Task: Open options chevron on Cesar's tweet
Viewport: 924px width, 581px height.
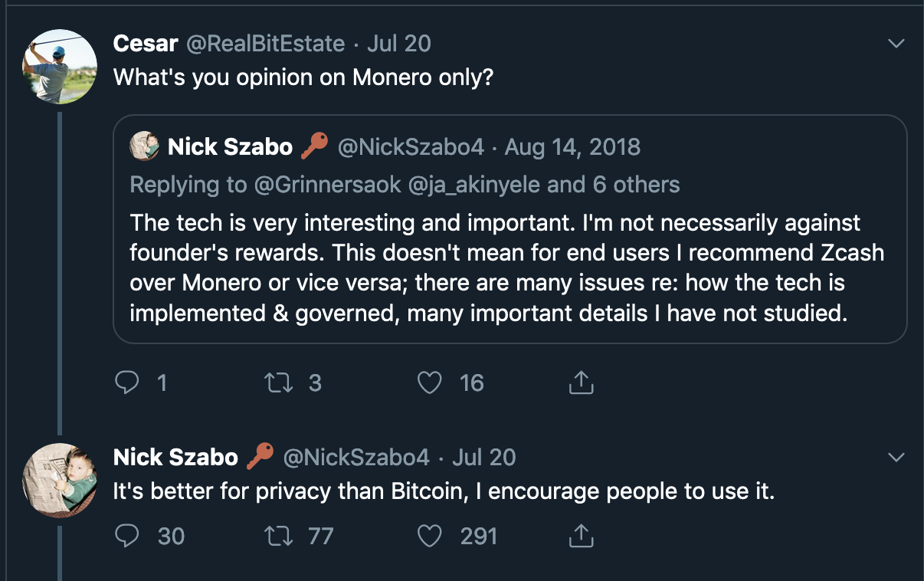Action: [896, 44]
